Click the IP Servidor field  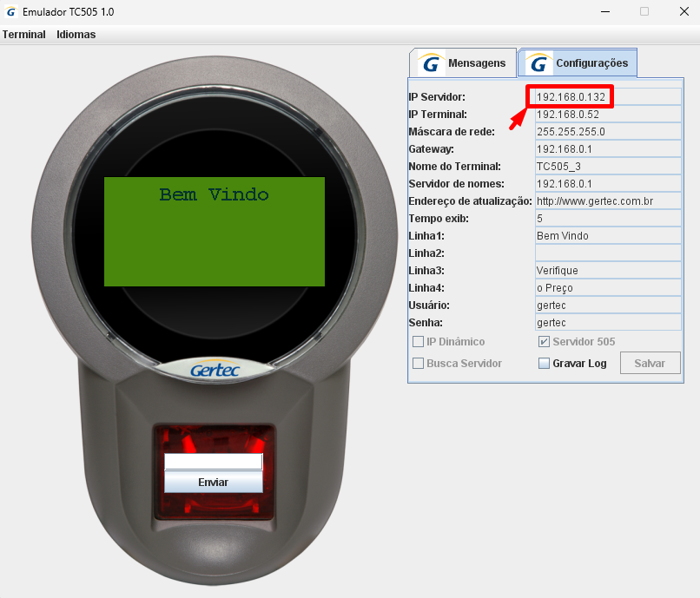coord(608,97)
